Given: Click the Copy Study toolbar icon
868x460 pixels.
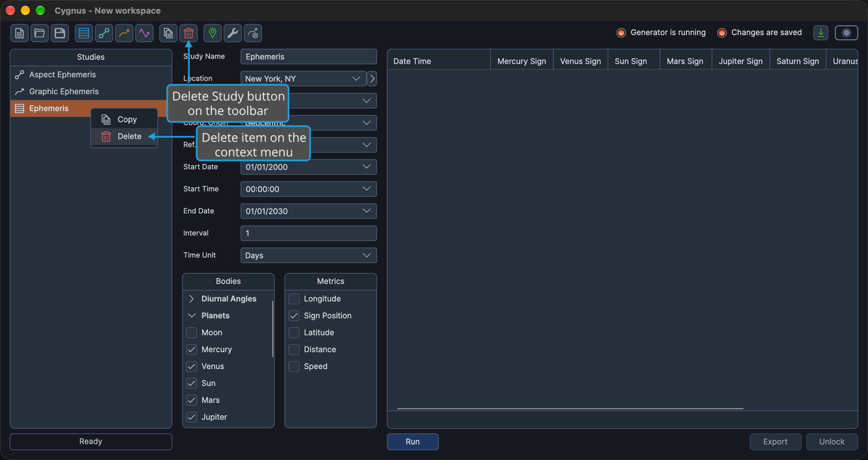Looking at the screenshot, I should point(168,33).
